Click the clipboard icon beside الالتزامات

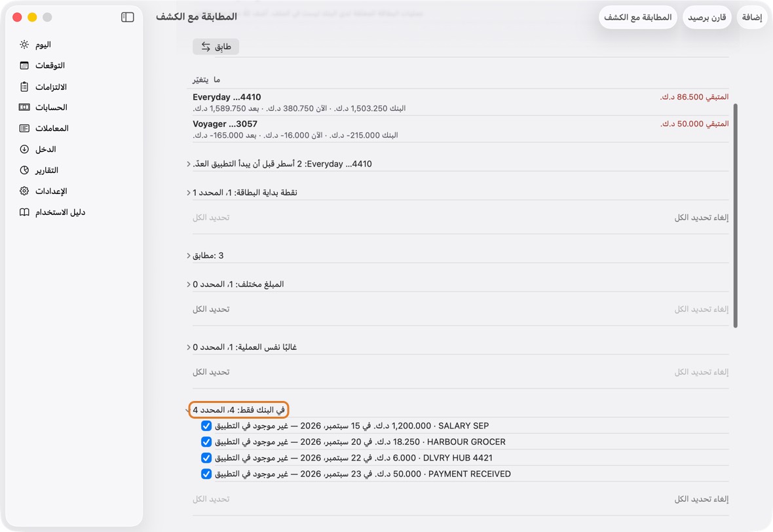[24, 86]
